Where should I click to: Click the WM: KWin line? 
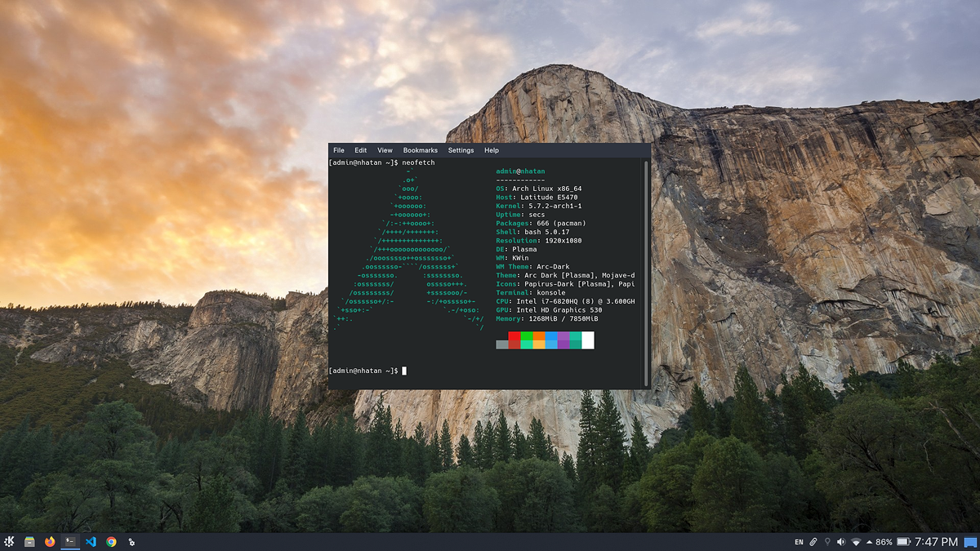coord(512,259)
